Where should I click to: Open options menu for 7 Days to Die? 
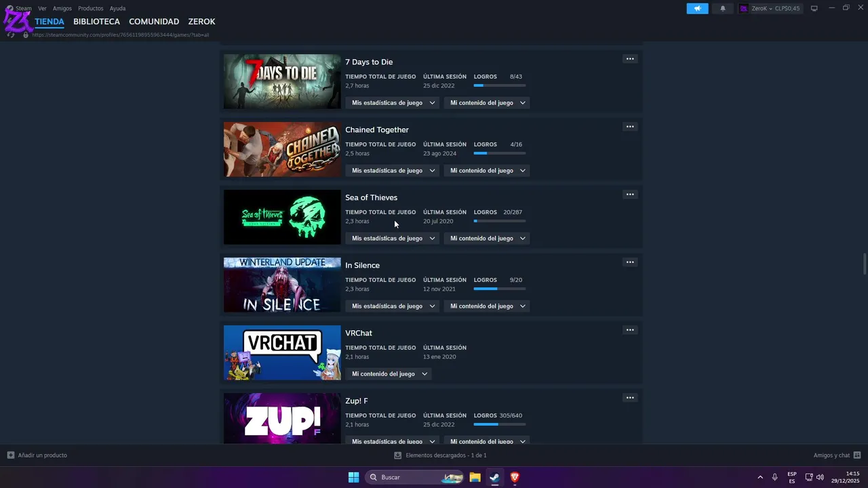pos(630,59)
